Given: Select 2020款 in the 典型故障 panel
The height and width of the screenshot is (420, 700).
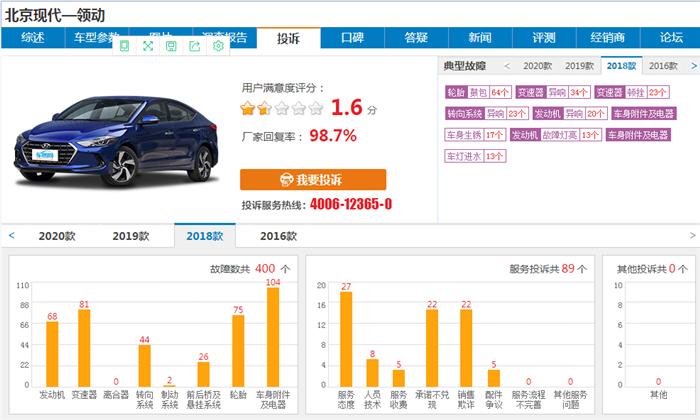Looking at the screenshot, I should (x=538, y=66).
